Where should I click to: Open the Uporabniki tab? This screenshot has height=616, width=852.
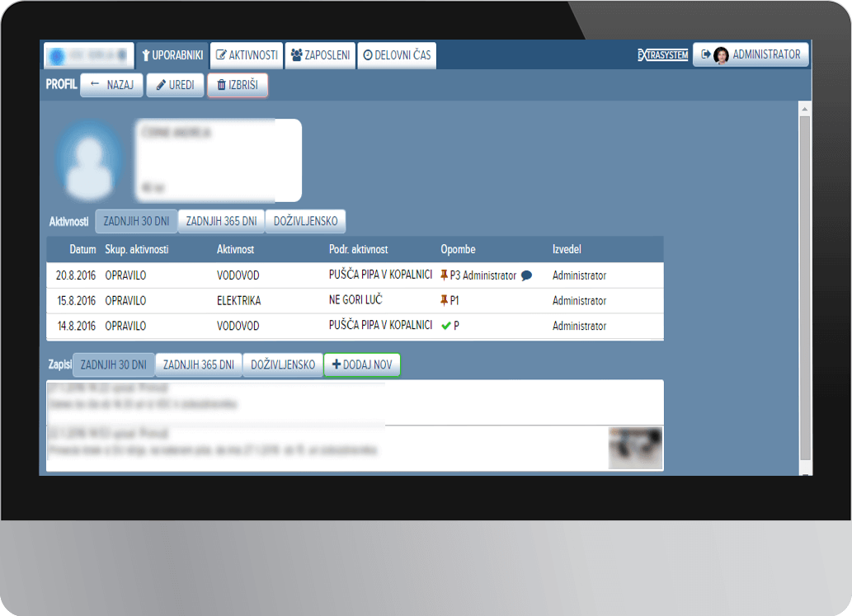172,55
